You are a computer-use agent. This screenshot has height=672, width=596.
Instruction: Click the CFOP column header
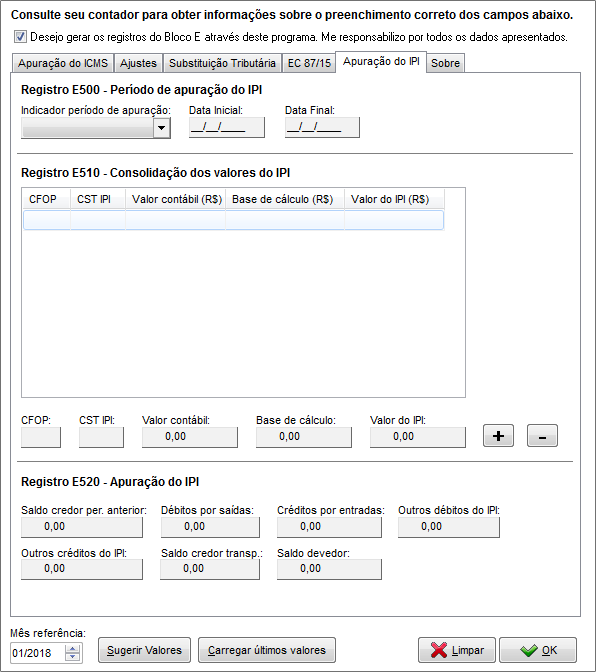[46, 199]
